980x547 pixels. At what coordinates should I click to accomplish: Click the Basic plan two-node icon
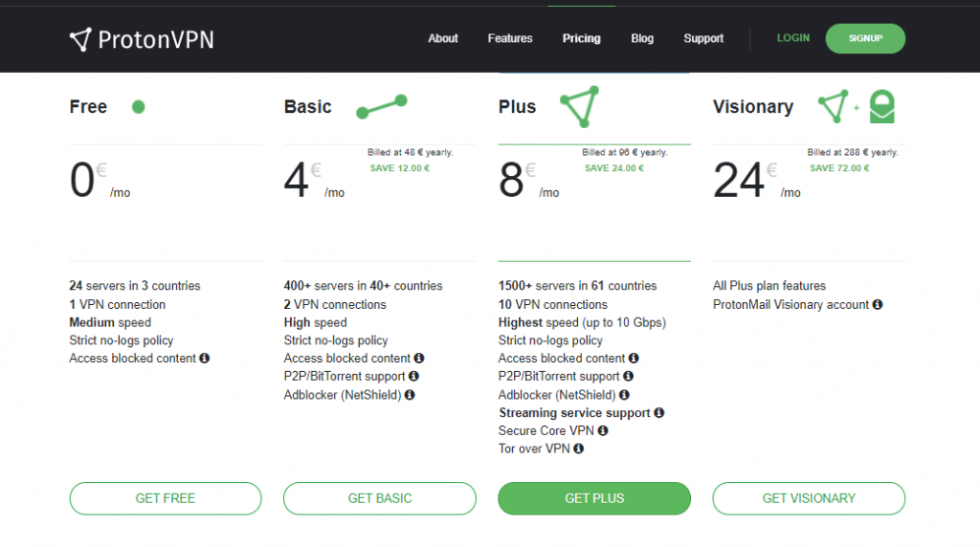click(x=382, y=107)
